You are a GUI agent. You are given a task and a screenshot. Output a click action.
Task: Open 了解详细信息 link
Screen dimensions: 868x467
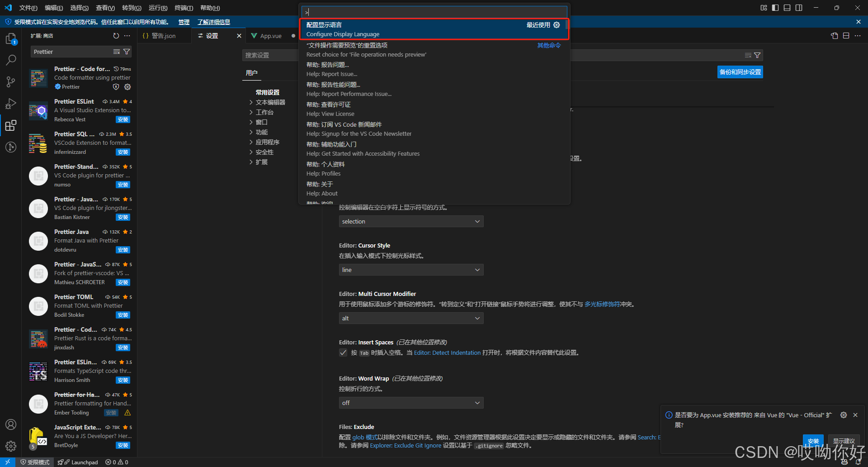[214, 22]
